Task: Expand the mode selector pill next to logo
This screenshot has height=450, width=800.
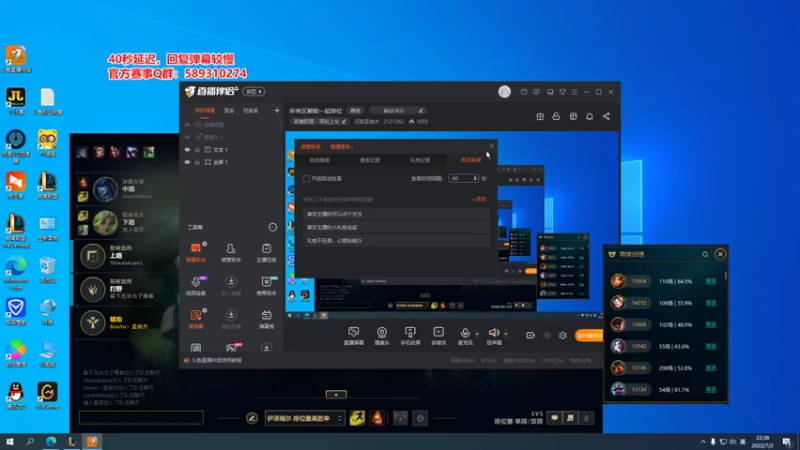Action: coord(254,91)
